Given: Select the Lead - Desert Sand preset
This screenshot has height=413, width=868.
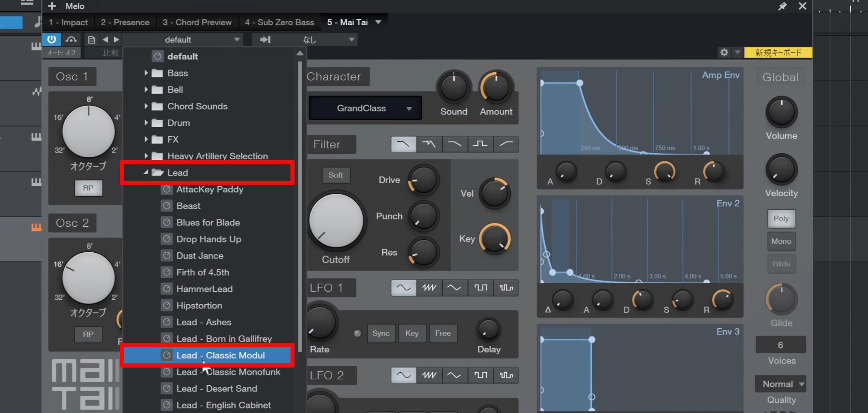Looking at the screenshot, I should 217,389.
